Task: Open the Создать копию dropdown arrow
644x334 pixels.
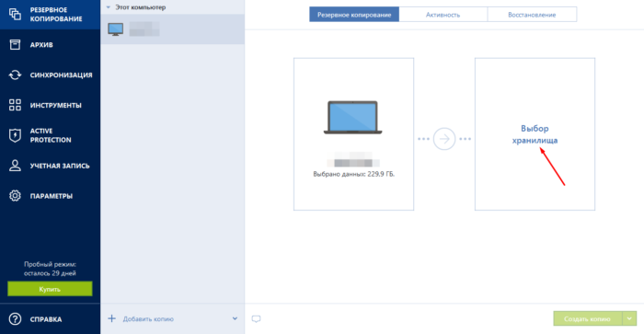Action: click(629, 318)
